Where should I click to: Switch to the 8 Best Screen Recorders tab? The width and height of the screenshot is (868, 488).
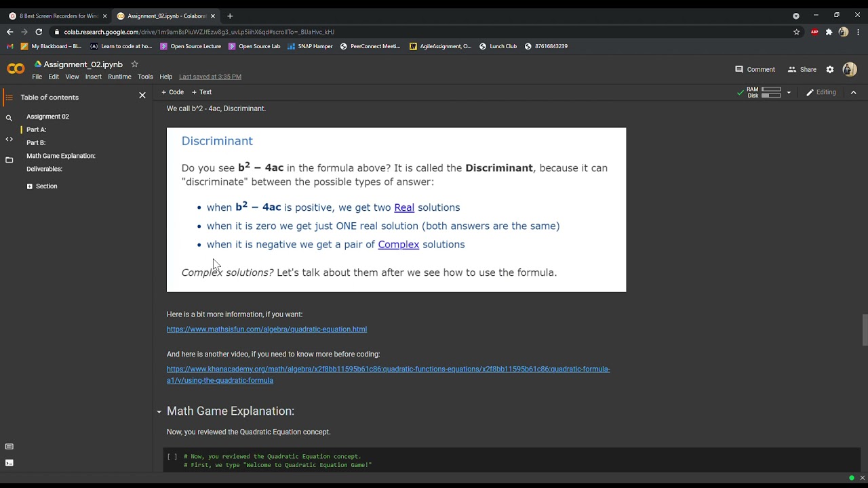(x=58, y=16)
